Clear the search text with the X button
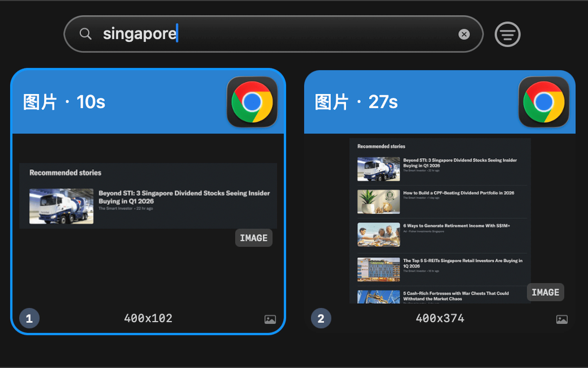The image size is (588, 368). click(x=464, y=34)
